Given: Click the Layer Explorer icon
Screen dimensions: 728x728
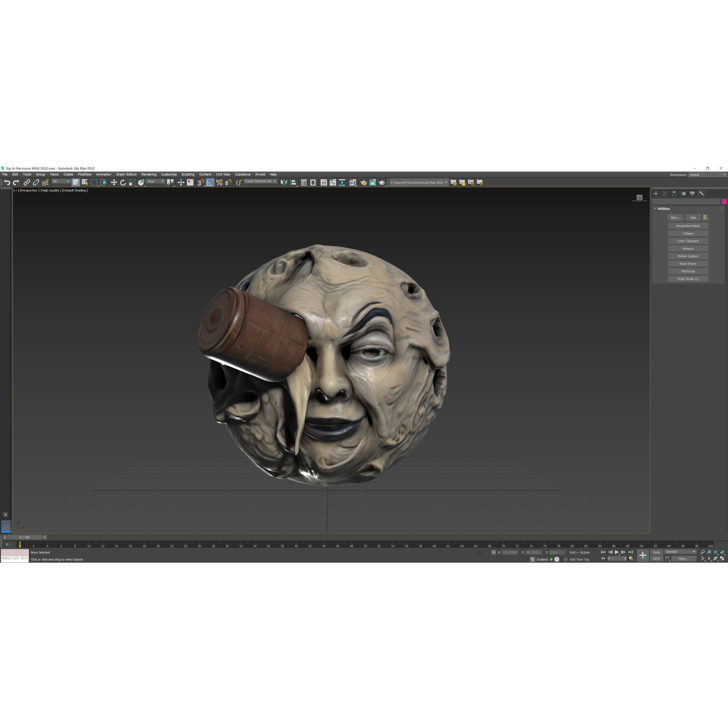Looking at the screenshot, I should tap(313, 182).
